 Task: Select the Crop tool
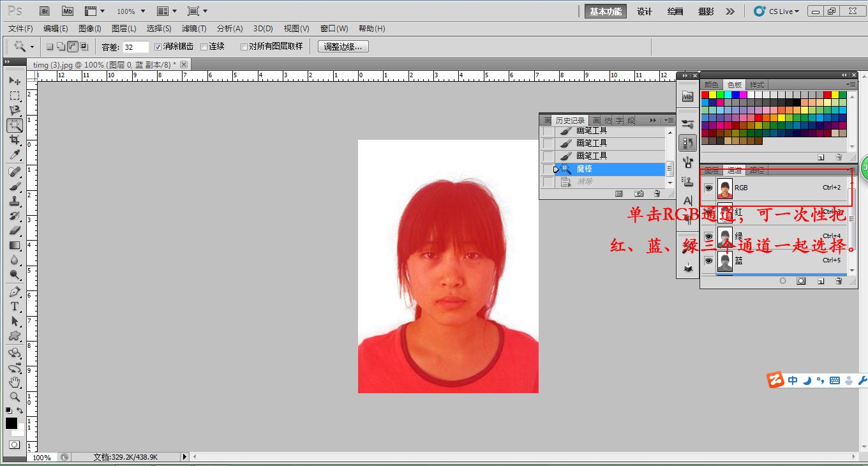(15, 140)
